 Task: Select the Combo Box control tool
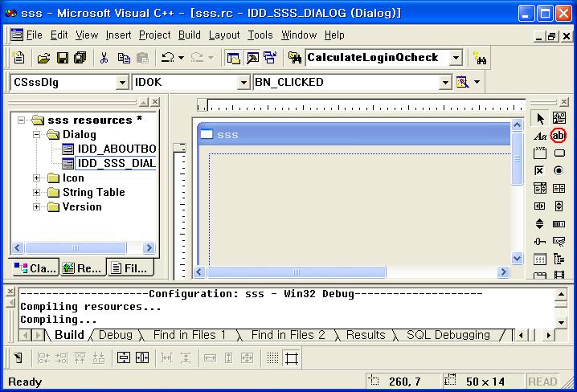pyautogui.click(x=540, y=188)
